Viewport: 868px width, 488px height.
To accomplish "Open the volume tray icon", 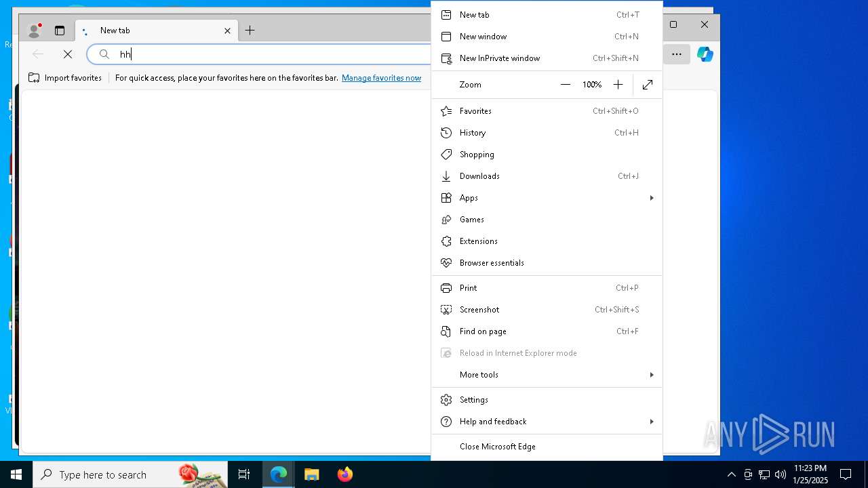I will point(781,474).
